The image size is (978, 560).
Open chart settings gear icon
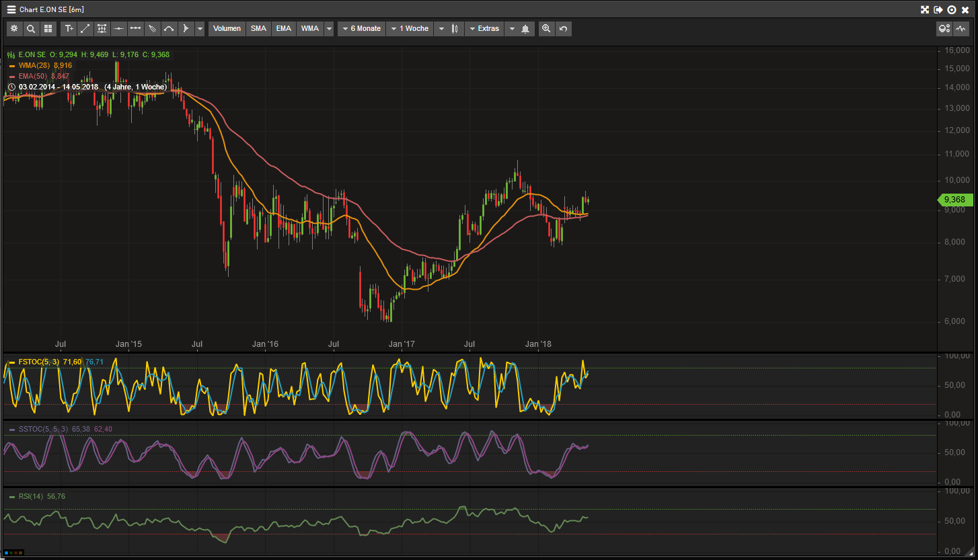[x=14, y=29]
